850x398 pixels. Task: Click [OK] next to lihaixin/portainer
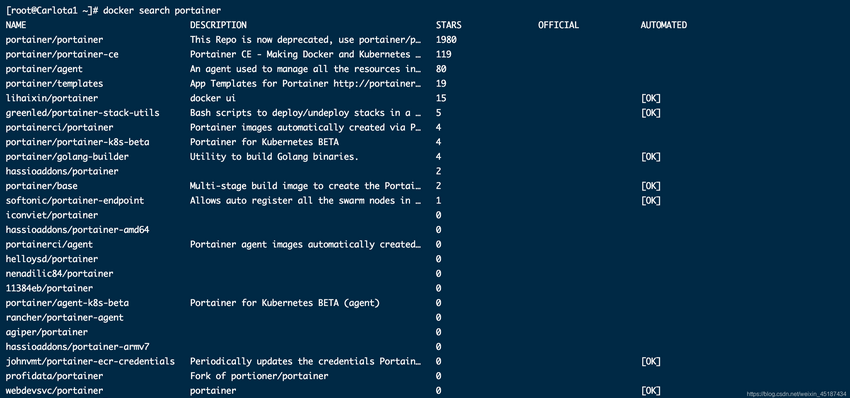(x=651, y=98)
